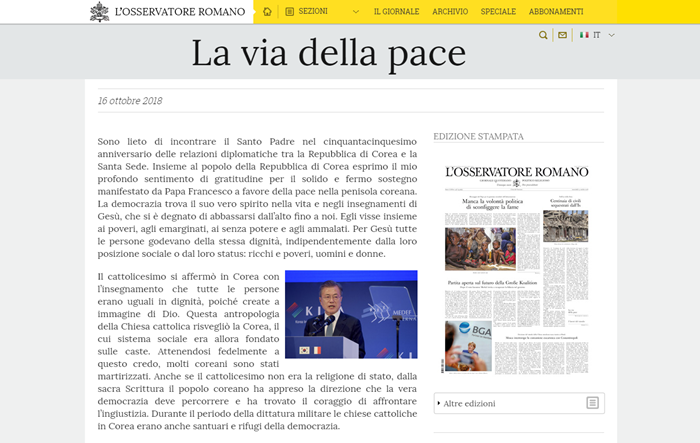Screen dimensions: 700x443
Task: Click the date 16 ottobre 2018
Action: [130, 100]
